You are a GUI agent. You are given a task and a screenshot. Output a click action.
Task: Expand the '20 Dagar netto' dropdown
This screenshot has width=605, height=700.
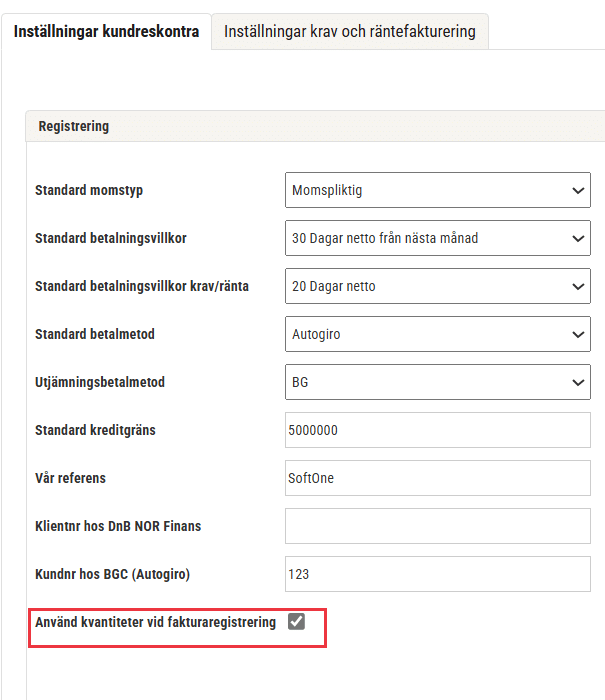point(438,286)
